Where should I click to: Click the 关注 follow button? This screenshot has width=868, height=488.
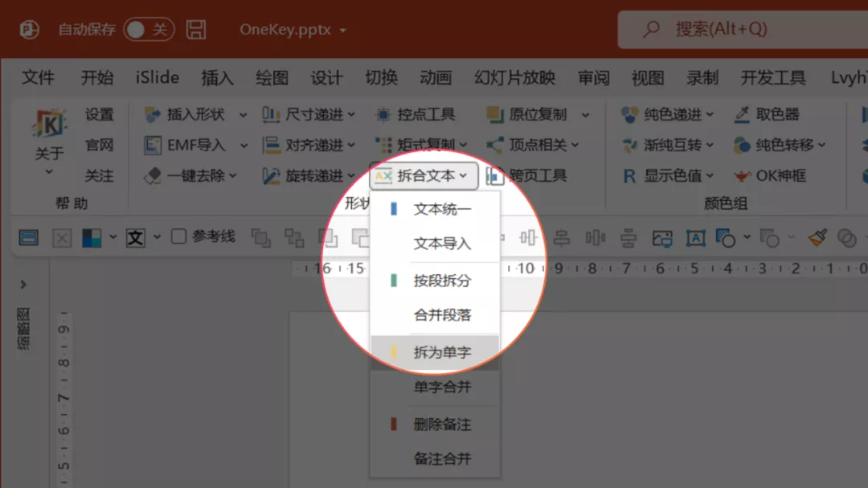pos(99,176)
